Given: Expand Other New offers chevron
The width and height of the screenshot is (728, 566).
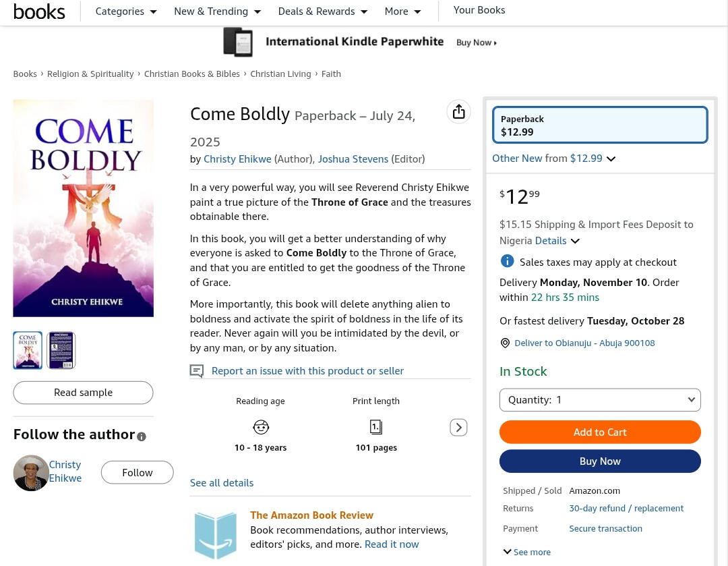Looking at the screenshot, I should (x=611, y=159).
